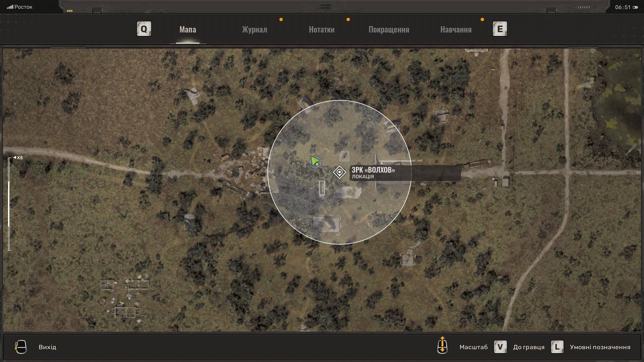
Task: Click the Вихід exit button
Action: [x=47, y=347]
